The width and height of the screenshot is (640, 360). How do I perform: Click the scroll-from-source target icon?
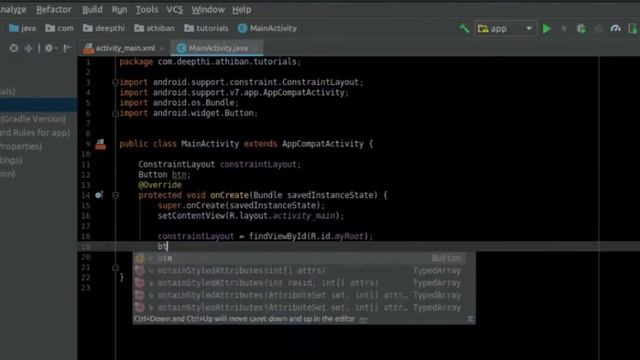click(14, 48)
